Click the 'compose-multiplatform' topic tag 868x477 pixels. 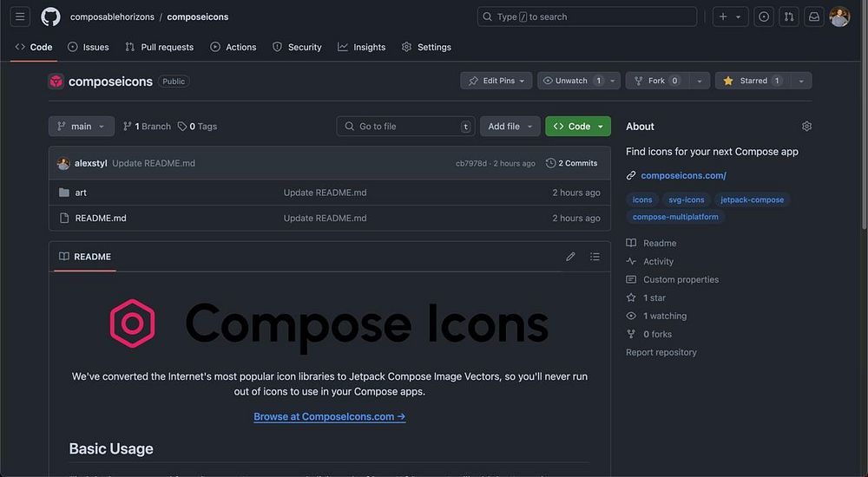point(675,217)
